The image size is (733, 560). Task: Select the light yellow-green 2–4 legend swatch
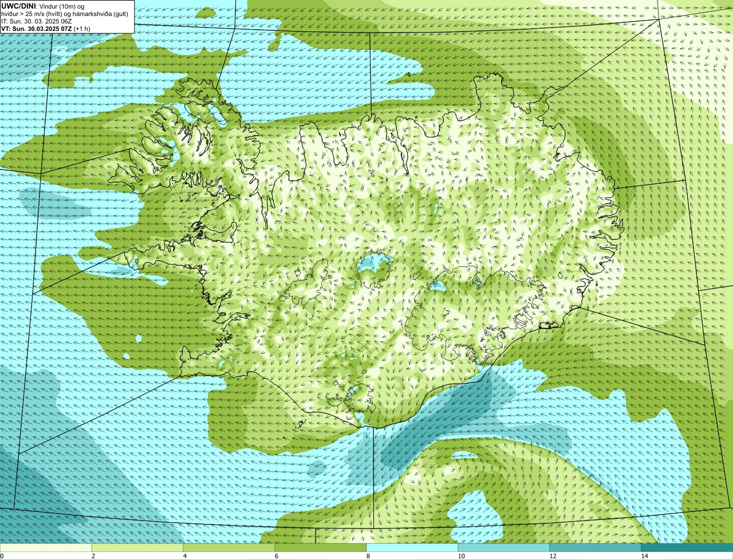coord(137,547)
